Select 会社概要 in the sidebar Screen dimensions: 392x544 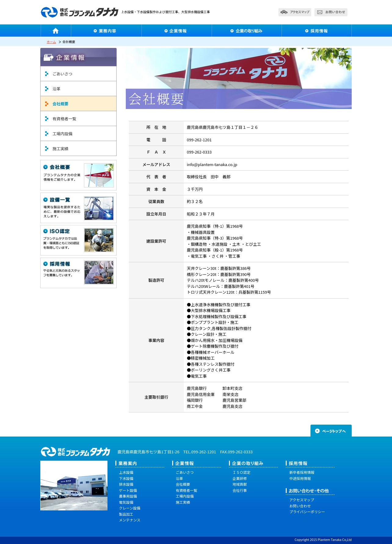pos(78,104)
